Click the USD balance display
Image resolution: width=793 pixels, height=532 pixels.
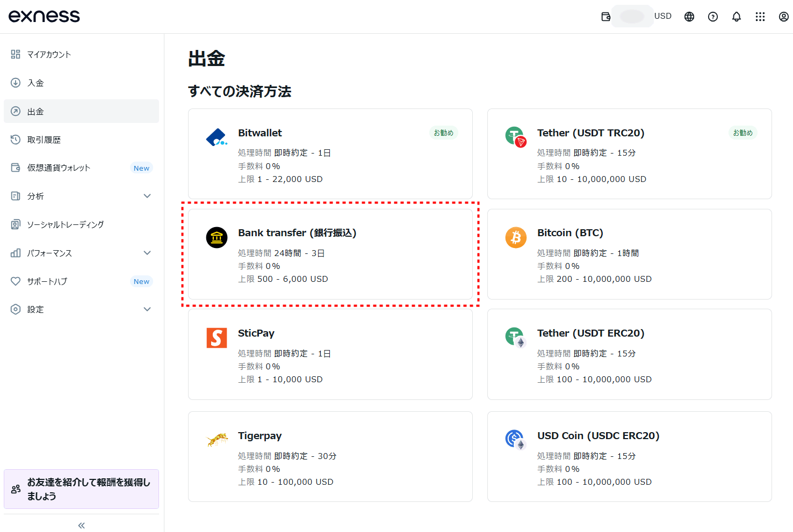click(641, 16)
